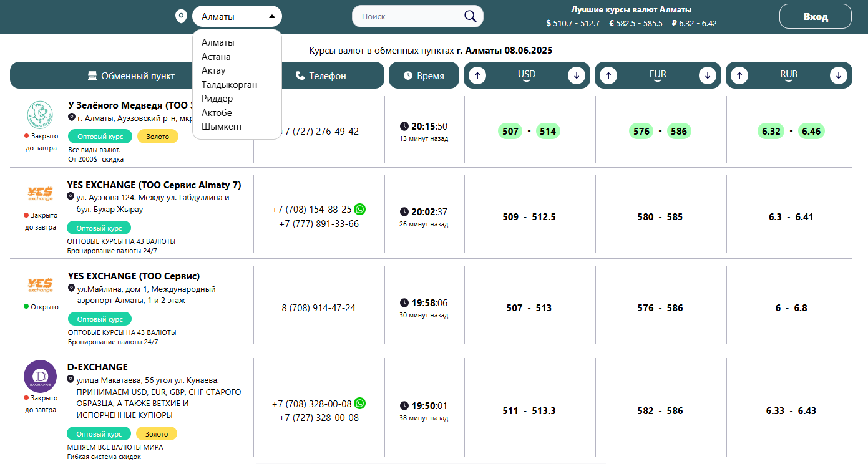Select Шымкент in the dropdown

point(222,127)
